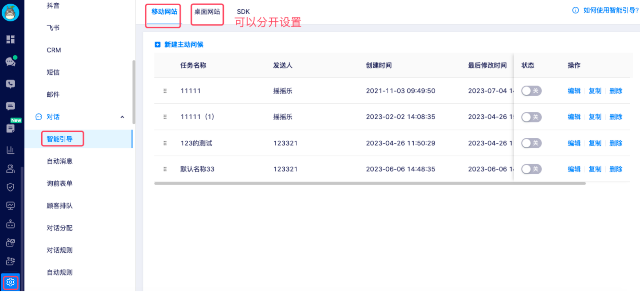This screenshot has height=292, width=644.
Task: Open 短信 in the side menu
Action: pyautogui.click(x=53, y=72)
